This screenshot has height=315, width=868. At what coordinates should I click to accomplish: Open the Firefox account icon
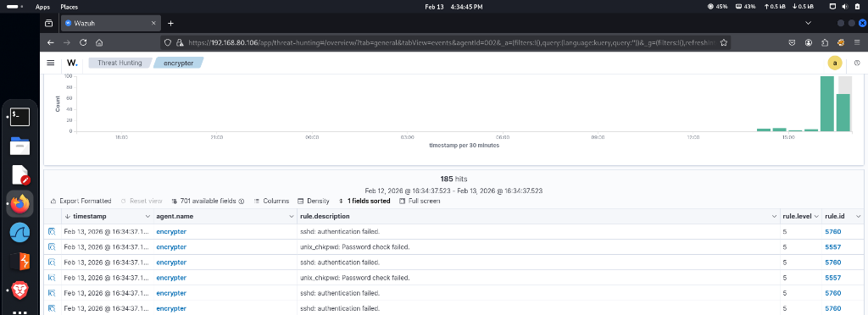tap(809, 42)
